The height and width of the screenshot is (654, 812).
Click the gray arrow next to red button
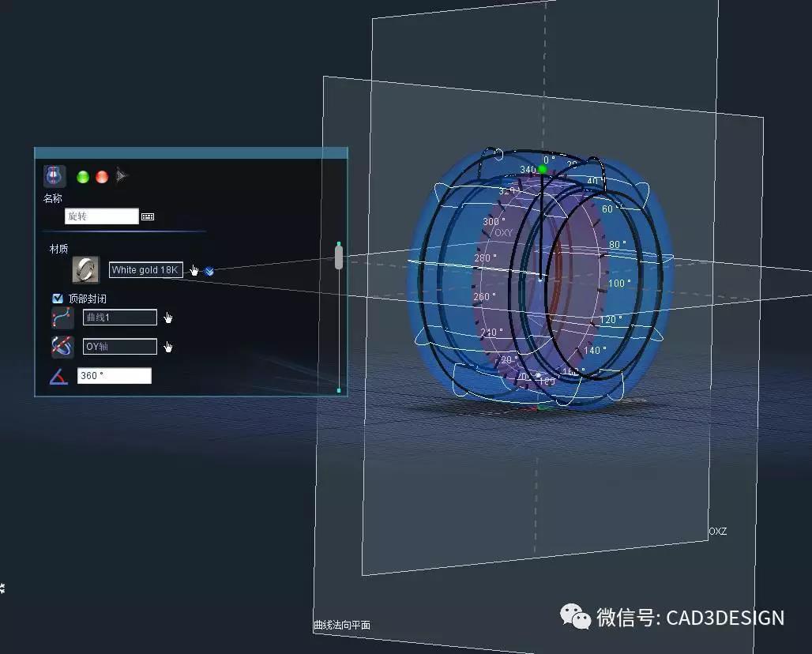pos(121,176)
